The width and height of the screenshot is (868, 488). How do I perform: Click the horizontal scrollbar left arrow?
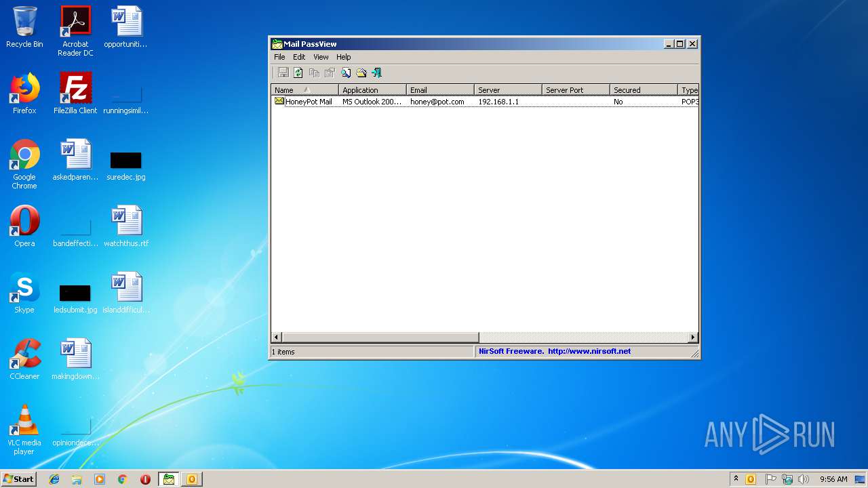[276, 337]
